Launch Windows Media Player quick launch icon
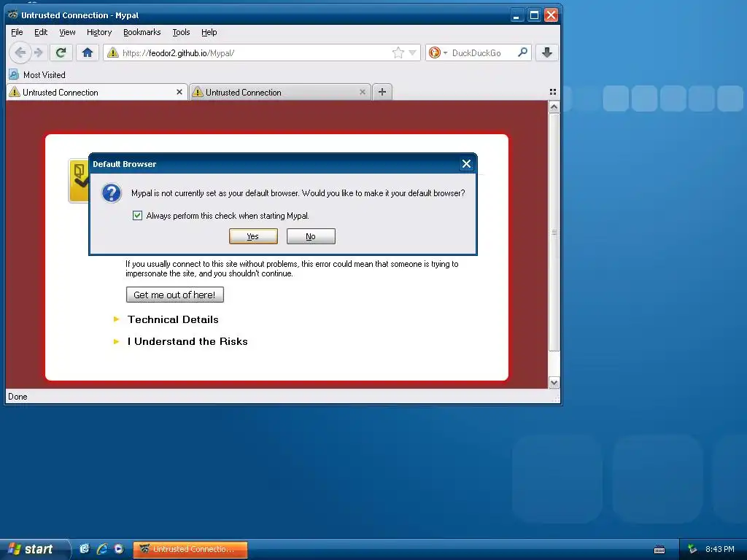 click(x=119, y=549)
